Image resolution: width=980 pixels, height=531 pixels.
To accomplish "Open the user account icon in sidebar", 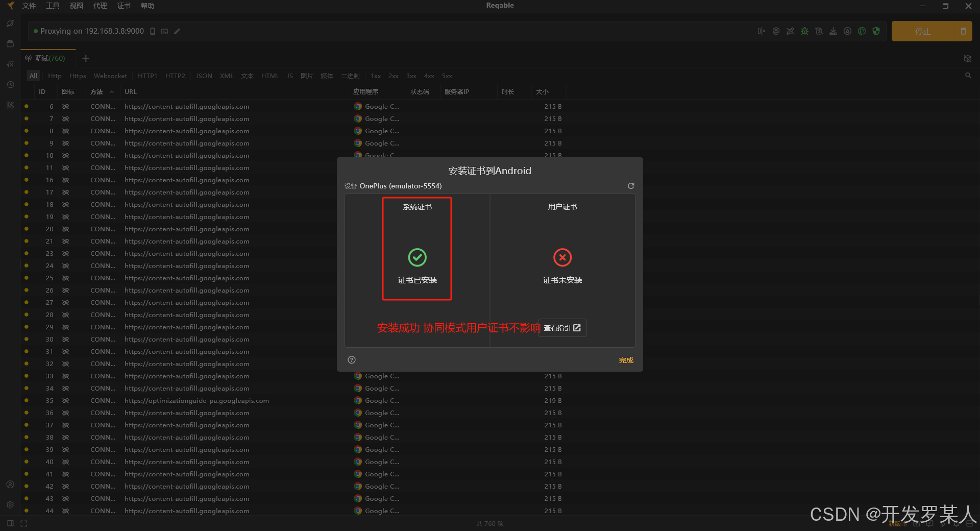I will point(10,485).
